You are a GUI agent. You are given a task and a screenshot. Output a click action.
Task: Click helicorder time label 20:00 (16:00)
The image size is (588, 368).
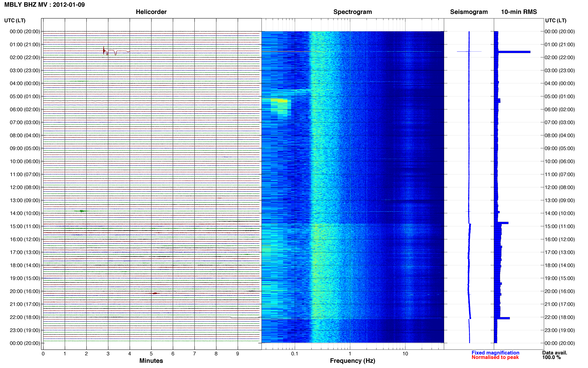[25, 291]
